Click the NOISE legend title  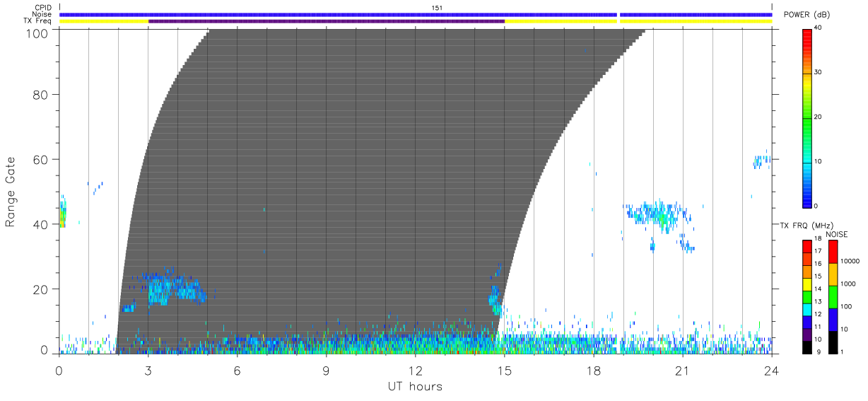837,234
